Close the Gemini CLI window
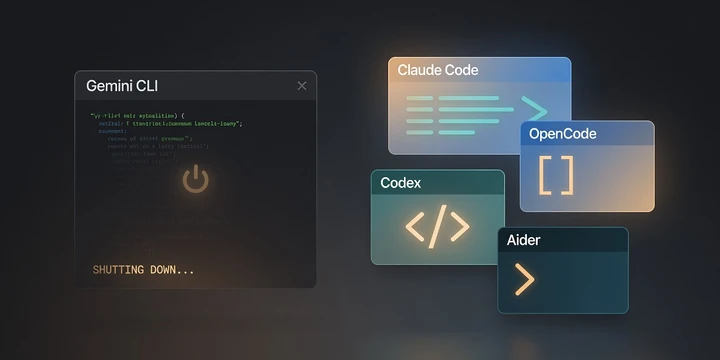The height and width of the screenshot is (360, 720). 302,86
